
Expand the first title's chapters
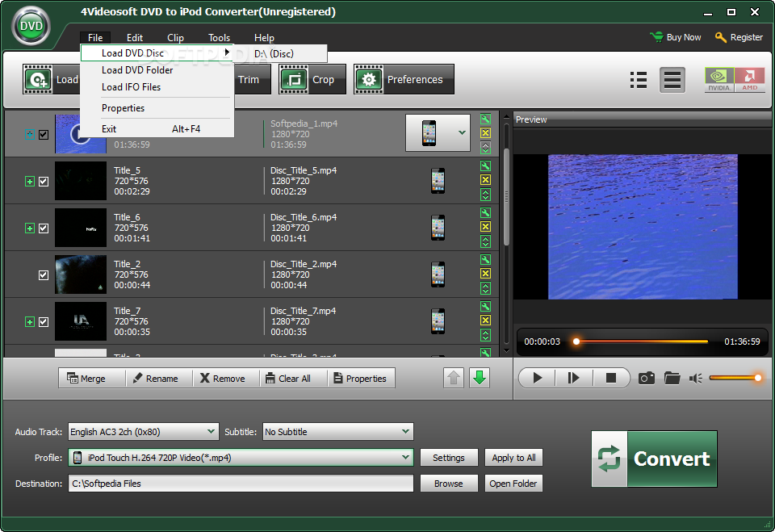click(x=30, y=135)
